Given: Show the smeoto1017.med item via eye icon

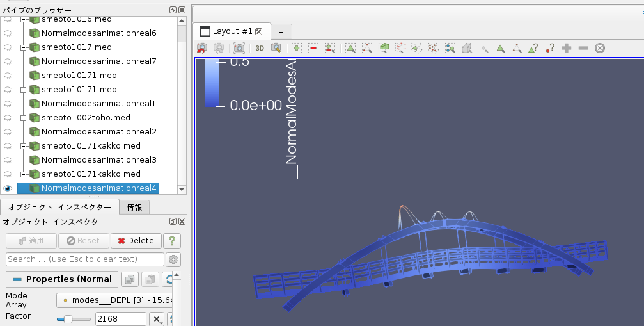Looking at the screenshot, I should [x=8, y=47].
